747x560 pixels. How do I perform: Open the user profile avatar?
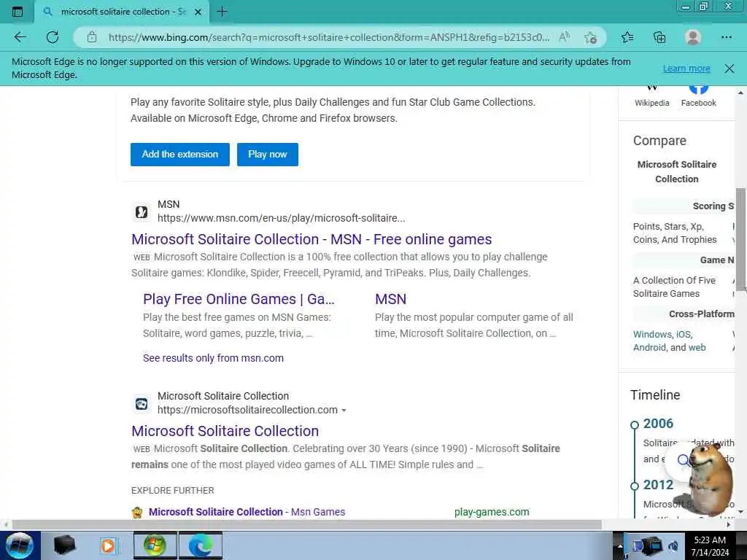pos(693,37)
